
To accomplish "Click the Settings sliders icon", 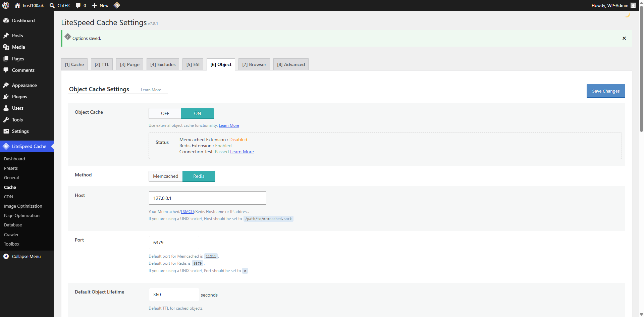I will 6,131.
